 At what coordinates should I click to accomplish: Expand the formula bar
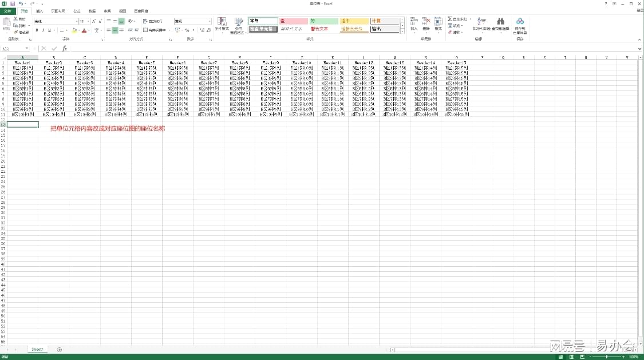pos(639,49)
